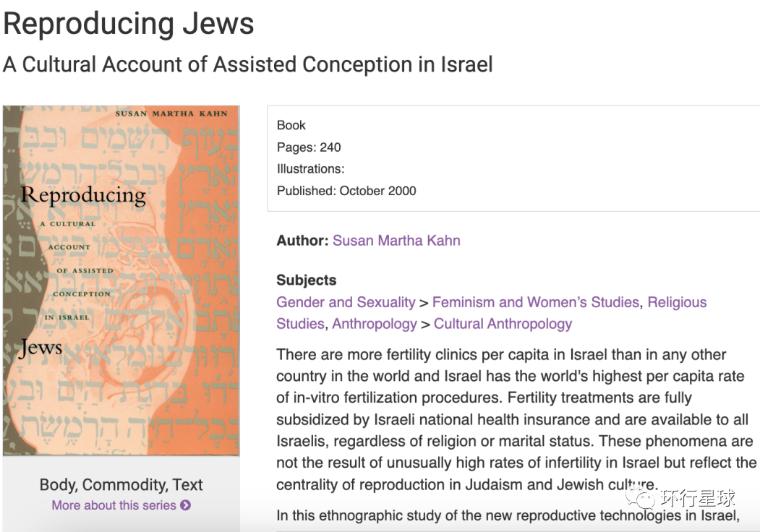Image resolution: width=760 pixels, height=532 pixels.
Task: Go to the Religious Studies subject link
Action: (677, 302)
